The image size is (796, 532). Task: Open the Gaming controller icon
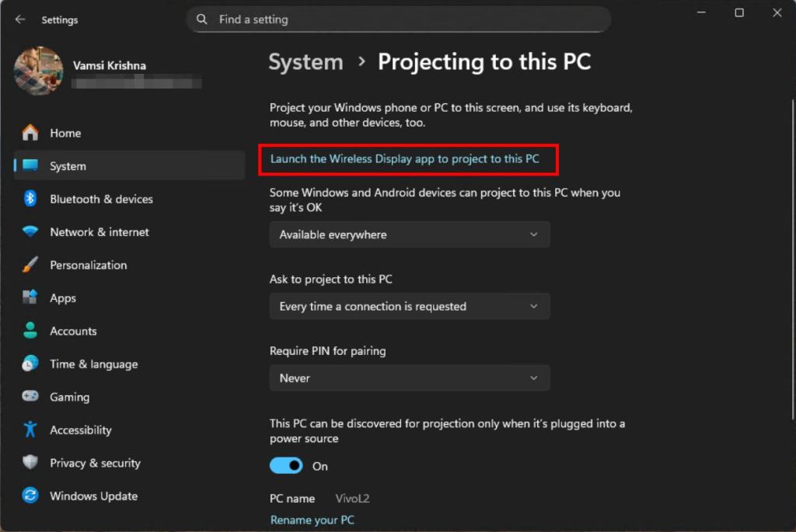click(x=30, y=396)
